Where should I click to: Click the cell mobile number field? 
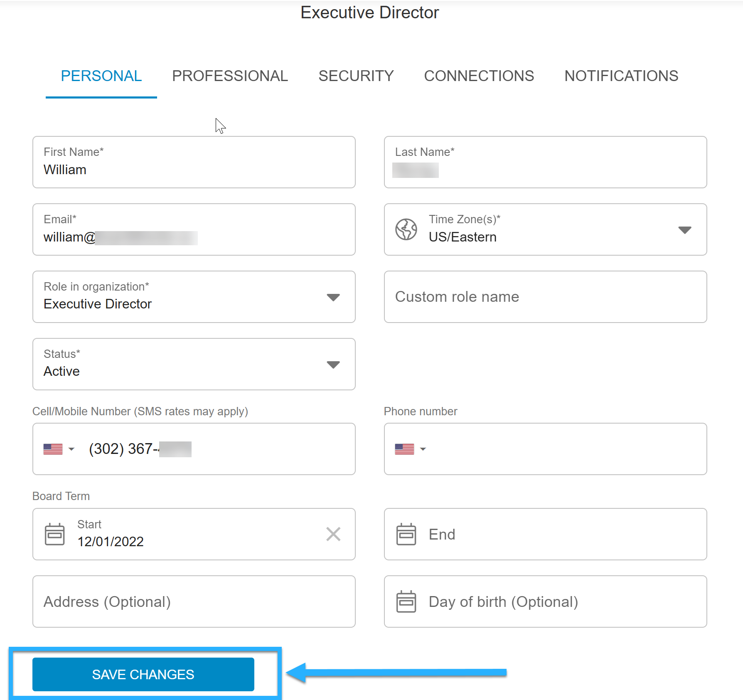[194, 449]
